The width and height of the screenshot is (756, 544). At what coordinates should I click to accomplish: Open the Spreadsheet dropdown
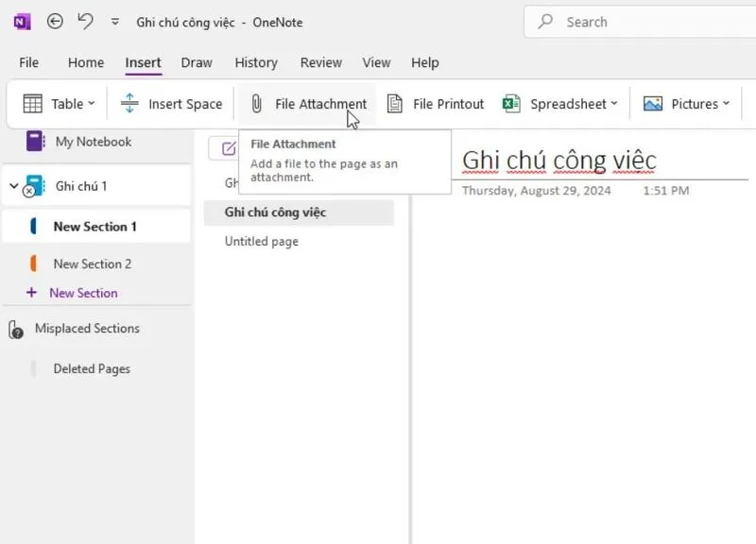(614, 104)
